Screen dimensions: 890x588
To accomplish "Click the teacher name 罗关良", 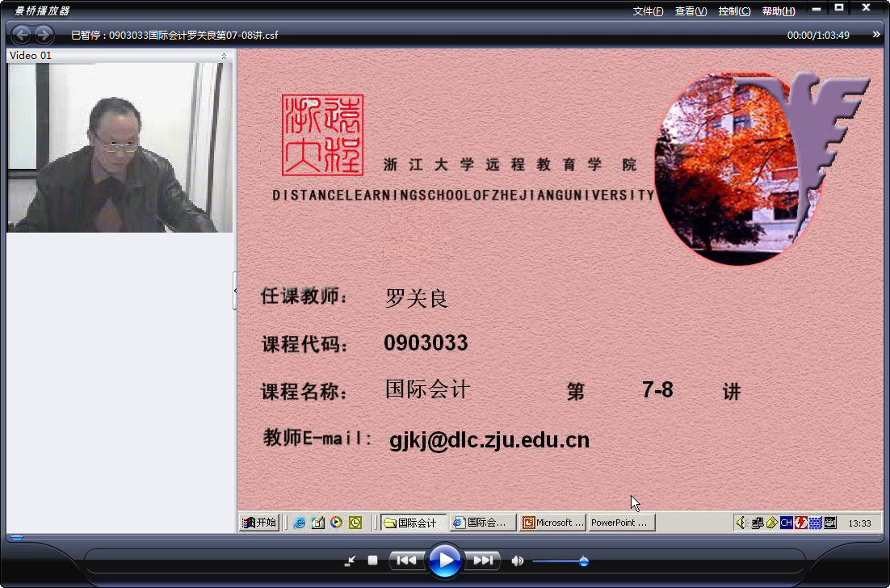I will click(x=417, y=298).
